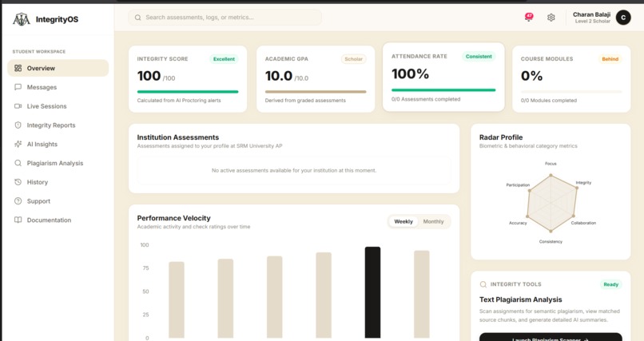Click the Calculated from AI Proctoring alerts text
Screen dimensions: 644x341
179,101
